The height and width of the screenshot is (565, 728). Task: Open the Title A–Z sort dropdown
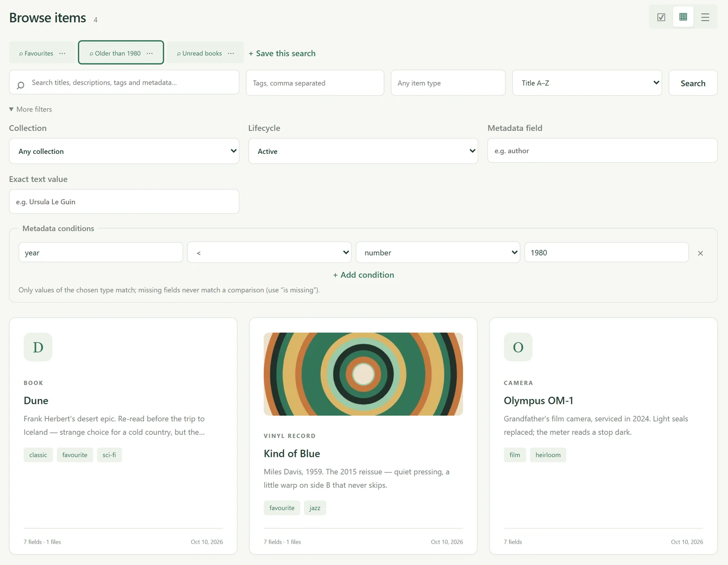tap(587, 83)
